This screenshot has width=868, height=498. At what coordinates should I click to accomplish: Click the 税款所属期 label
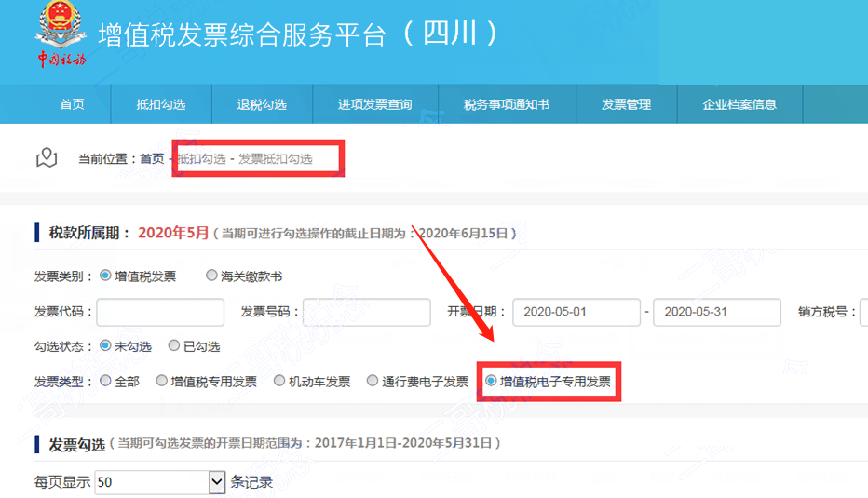89,233
